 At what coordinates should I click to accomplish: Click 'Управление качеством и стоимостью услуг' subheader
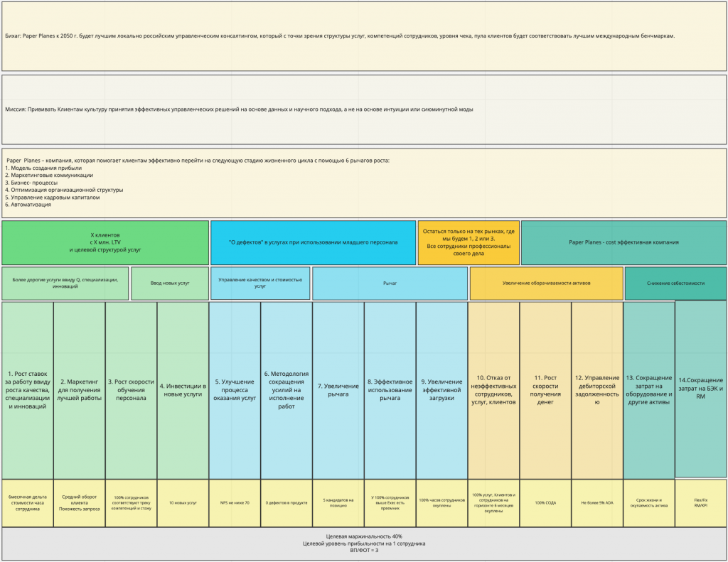click(260, 283)
